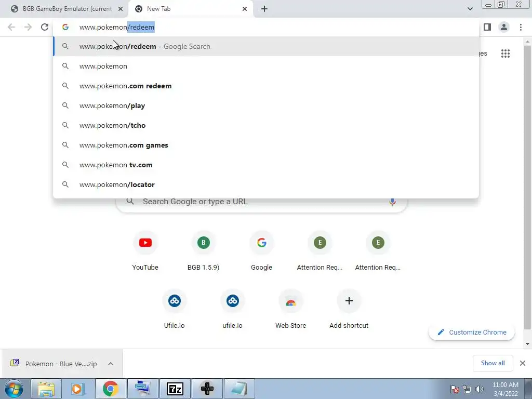This screenshot has height=399, width=532.
Task: Open the first Attention Req... shortcut
Action: click(x=320, y=251)
